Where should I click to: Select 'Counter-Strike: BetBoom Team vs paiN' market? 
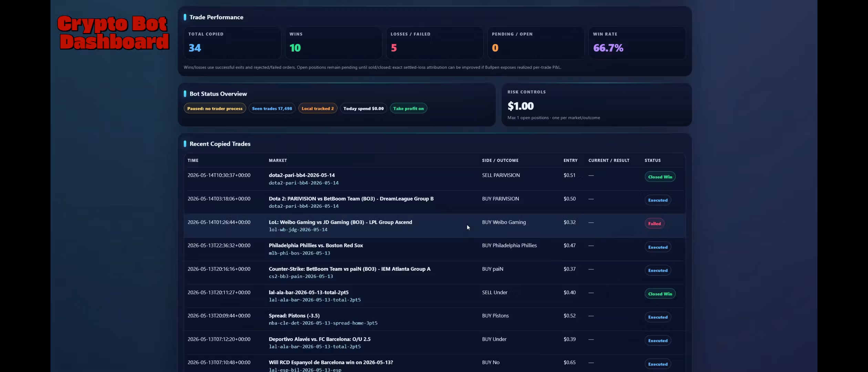350,269
